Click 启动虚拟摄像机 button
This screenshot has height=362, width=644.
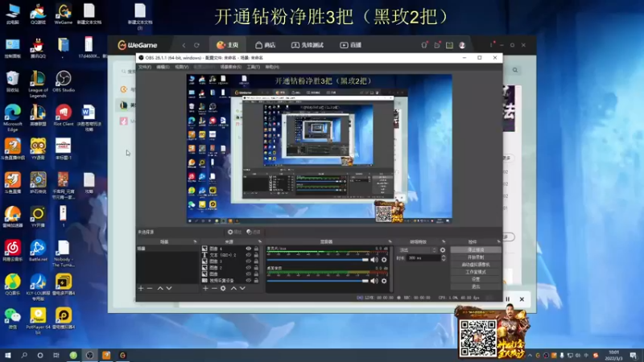476,265
